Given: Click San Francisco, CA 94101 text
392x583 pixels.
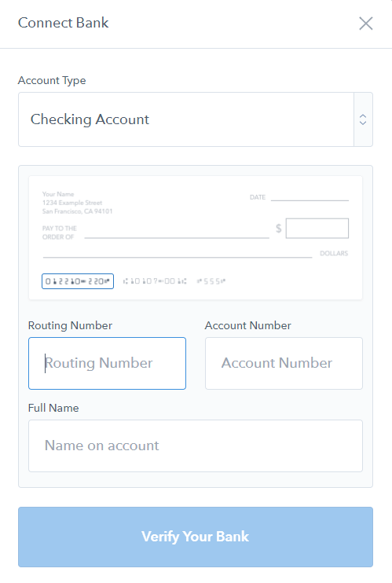Looking at the screenshot, I should click(77, 211).
